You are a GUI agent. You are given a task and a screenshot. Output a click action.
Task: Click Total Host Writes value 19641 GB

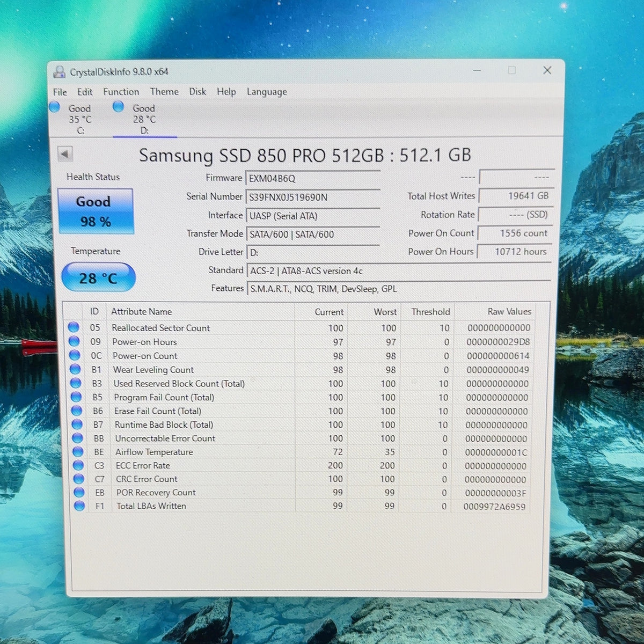point(515,196)
